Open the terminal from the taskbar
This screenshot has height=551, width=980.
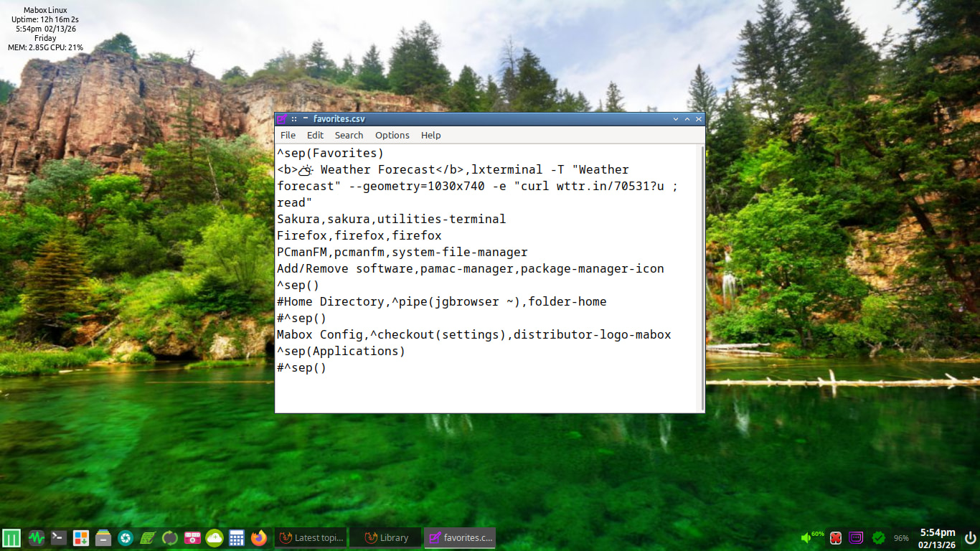click(x=59, y=537)
